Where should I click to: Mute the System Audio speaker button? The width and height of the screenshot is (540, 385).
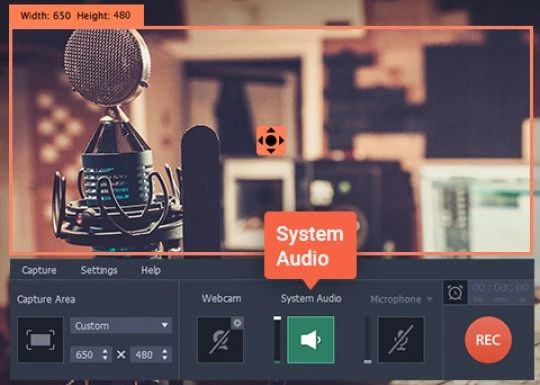311,340
